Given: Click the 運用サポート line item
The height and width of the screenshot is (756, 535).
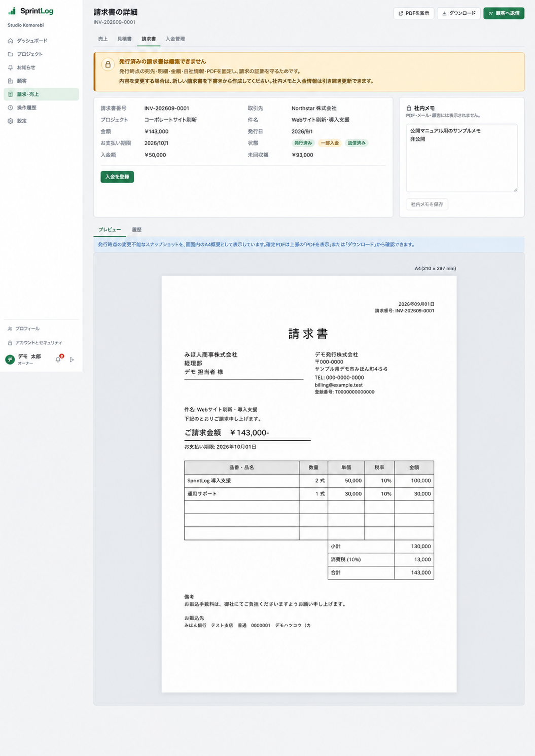Looking at the screenshot, I should pyautogui.click(x=202, y=494).
